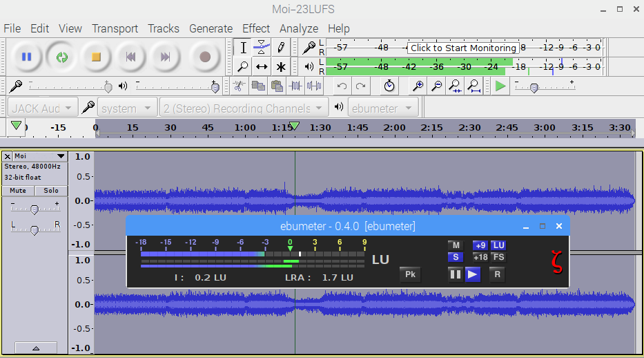Viewport: 644px width, 358px height.
Task: Open the View menu
Action: [x=70, y=28]
